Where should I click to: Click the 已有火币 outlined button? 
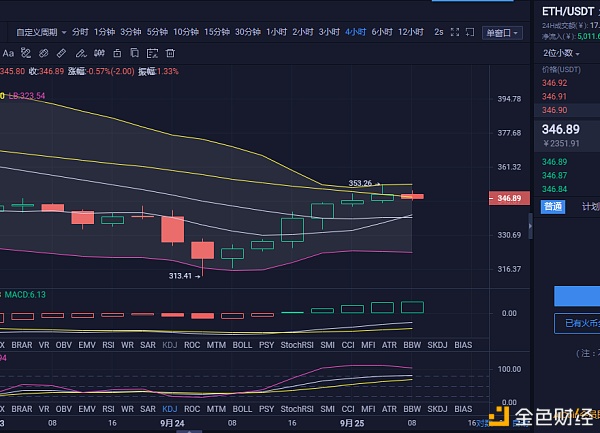577,323
